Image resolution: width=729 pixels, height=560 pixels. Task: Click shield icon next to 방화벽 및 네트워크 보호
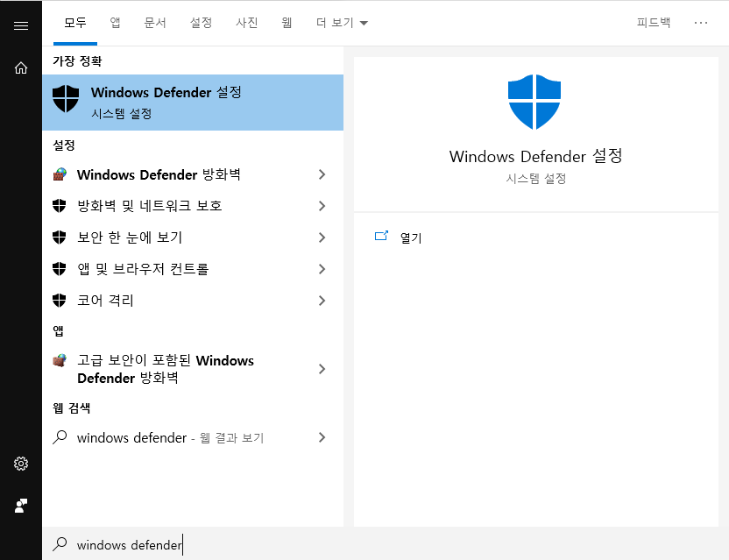click(x=59, y=206)
